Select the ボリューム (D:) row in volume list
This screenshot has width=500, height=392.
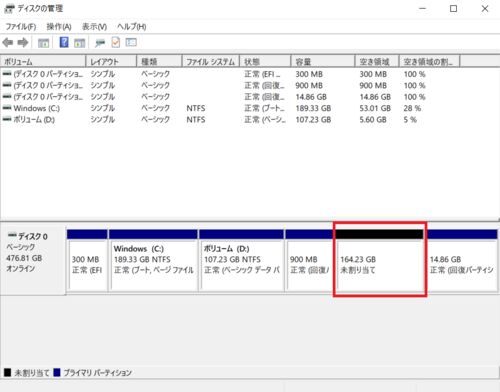(250, 120)
